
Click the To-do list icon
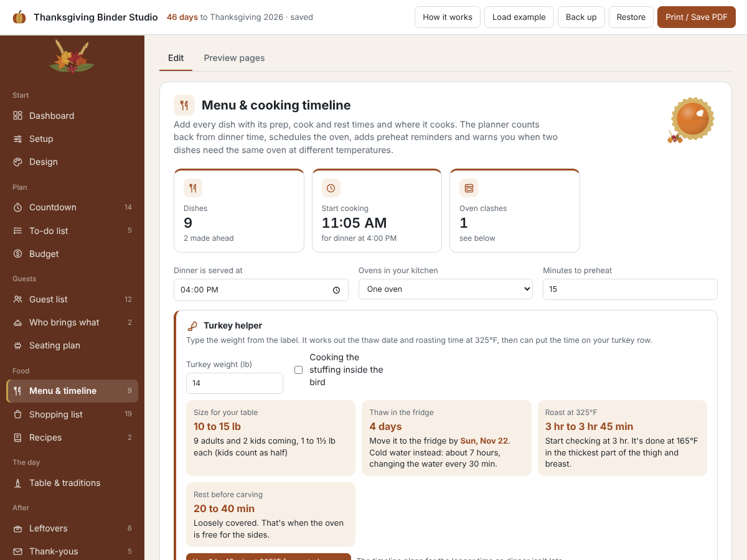pyautogui.click(x=17, y=231)
